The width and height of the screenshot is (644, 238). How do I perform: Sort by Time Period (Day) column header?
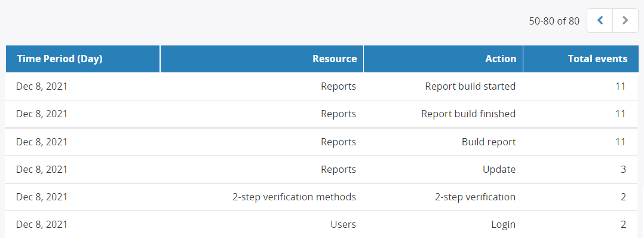coord(83,59)
